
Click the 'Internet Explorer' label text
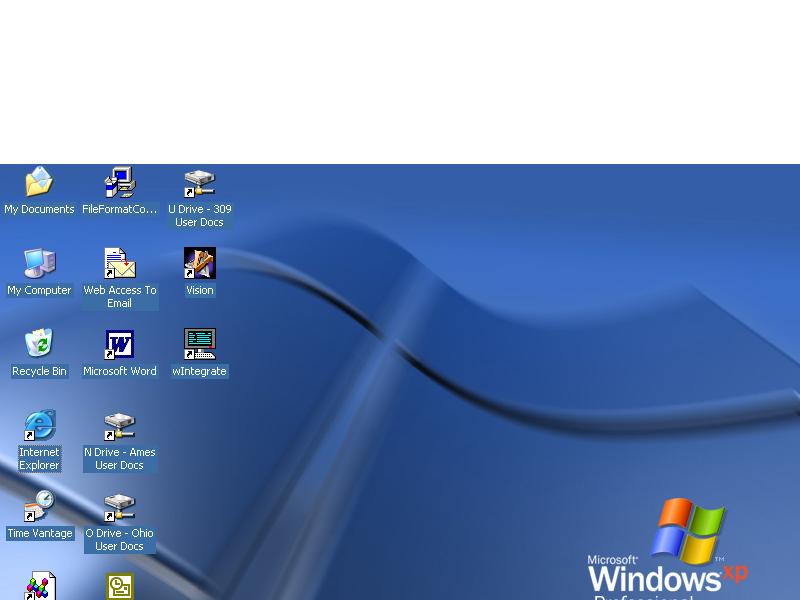click(x=39, y=459)
